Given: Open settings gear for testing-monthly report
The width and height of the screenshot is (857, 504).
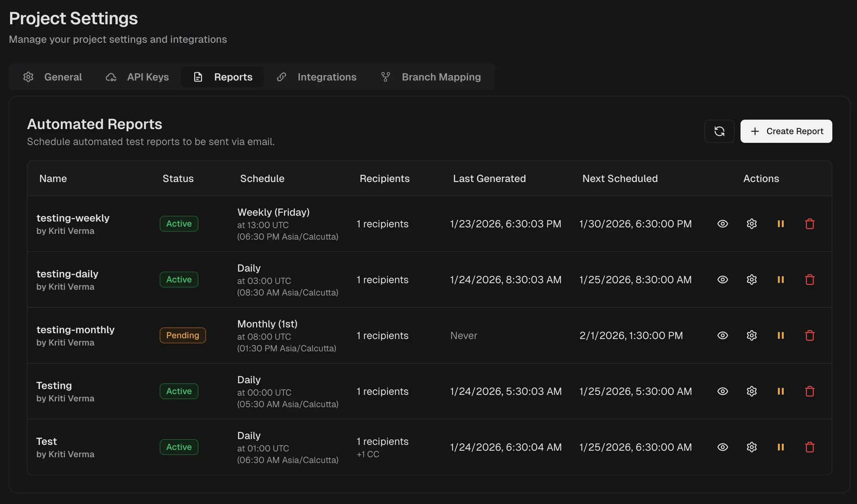Looking at the screenshot, I should click(751, 335).
